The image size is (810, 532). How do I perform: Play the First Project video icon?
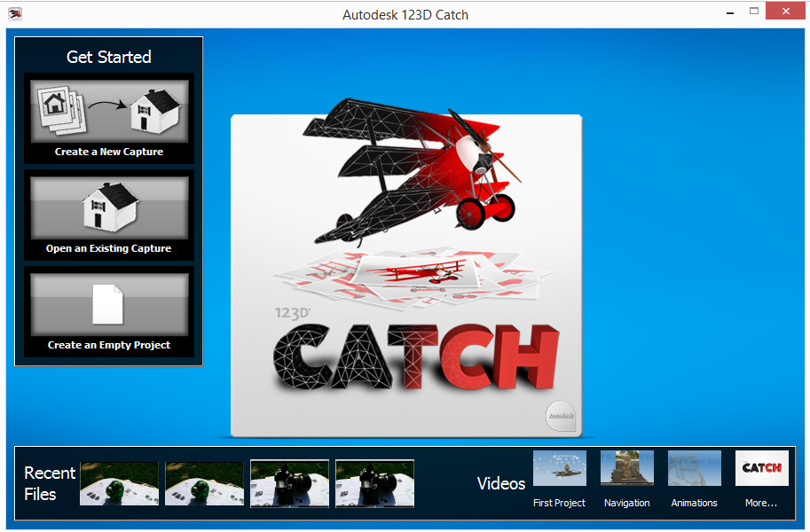tap(559, 468)
